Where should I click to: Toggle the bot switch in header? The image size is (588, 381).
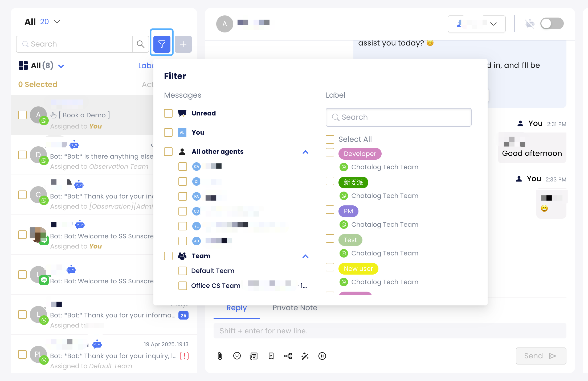[552, 24]
